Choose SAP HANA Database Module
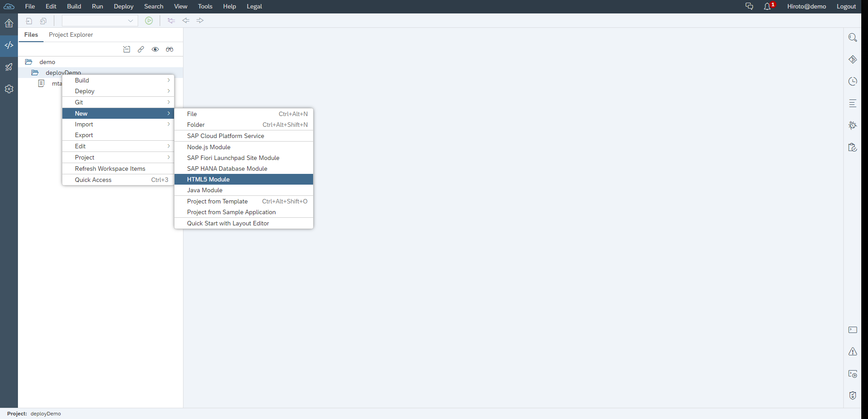This screenshot has width=868, height=419. pyautogui.click(x=244, y=168)
